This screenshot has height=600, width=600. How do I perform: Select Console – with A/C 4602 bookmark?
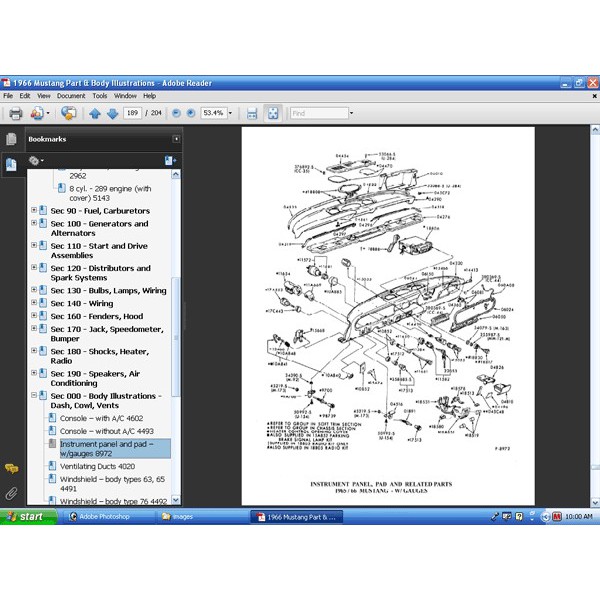[x=101, y=418]
